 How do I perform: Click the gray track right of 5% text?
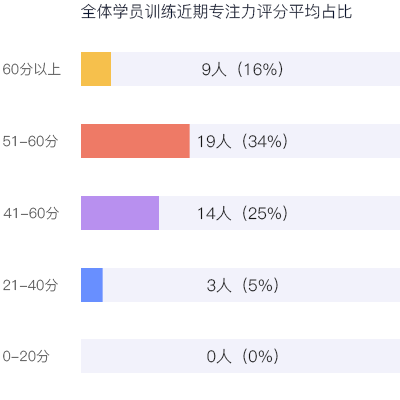[339, 285]
